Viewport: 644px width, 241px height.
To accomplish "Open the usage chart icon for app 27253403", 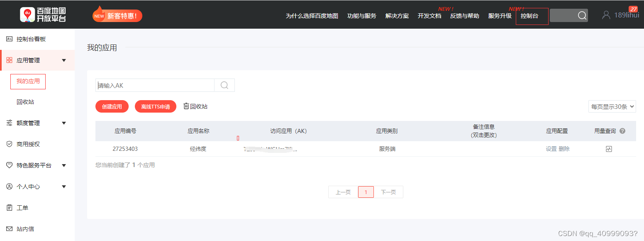I will (x=609, y=149).
